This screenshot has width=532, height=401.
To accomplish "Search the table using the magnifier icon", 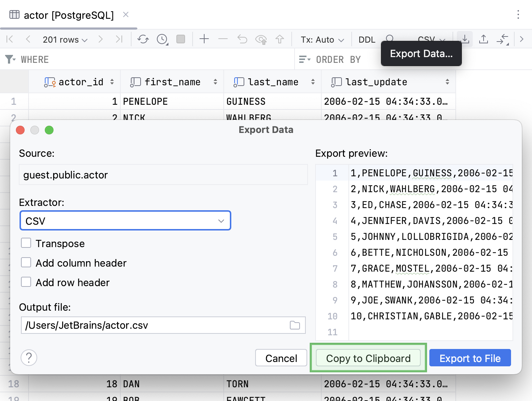I will [x=390, y=39].
